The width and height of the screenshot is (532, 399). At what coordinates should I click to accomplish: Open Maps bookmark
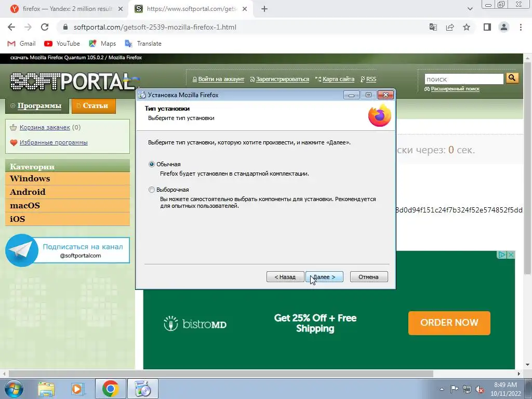102,44
